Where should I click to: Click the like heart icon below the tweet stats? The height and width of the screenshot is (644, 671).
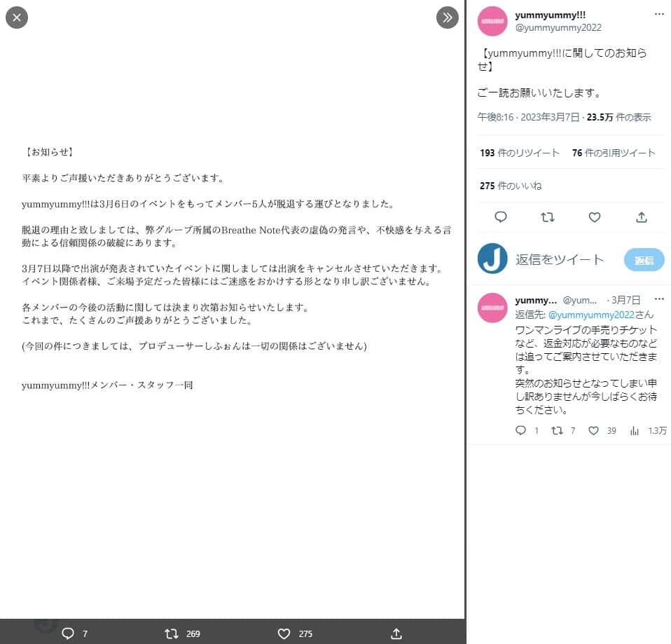tap(594, 217)
